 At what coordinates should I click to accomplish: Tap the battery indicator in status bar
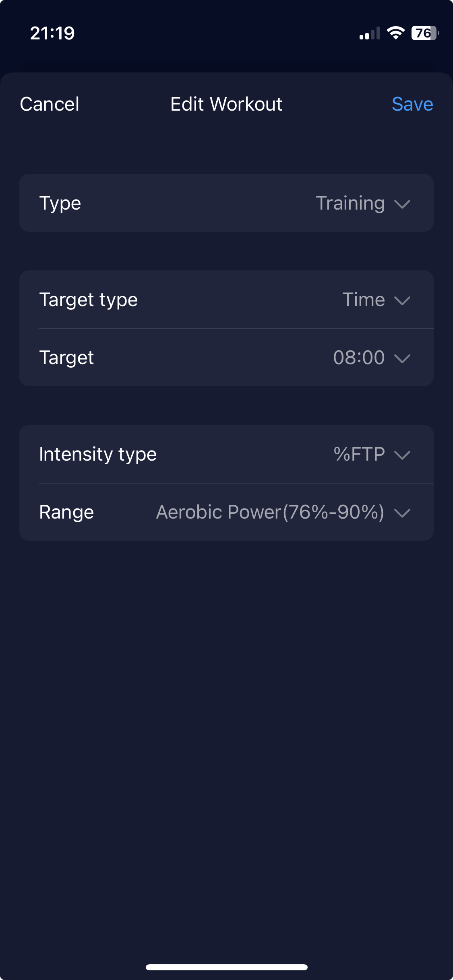click(x=425, y=33)
